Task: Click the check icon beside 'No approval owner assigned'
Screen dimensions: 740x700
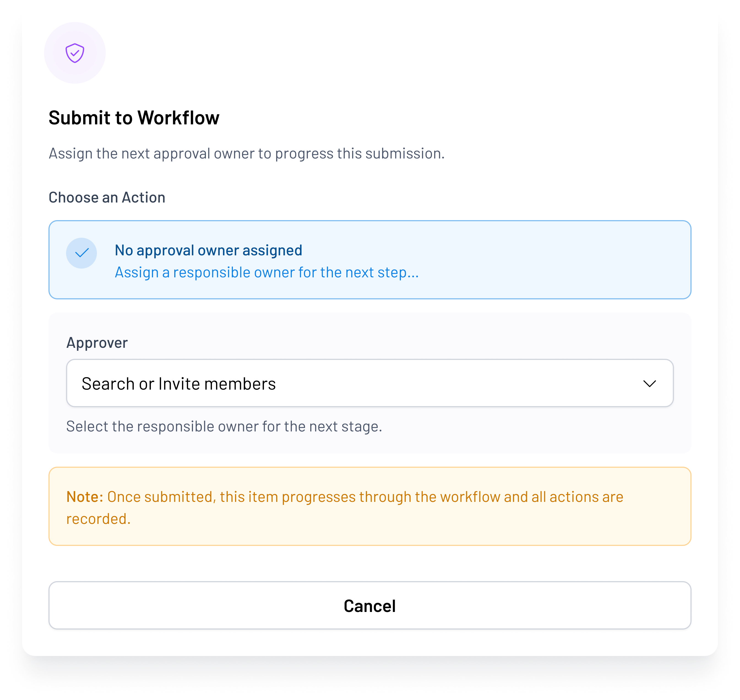Action: pos(81,253)
